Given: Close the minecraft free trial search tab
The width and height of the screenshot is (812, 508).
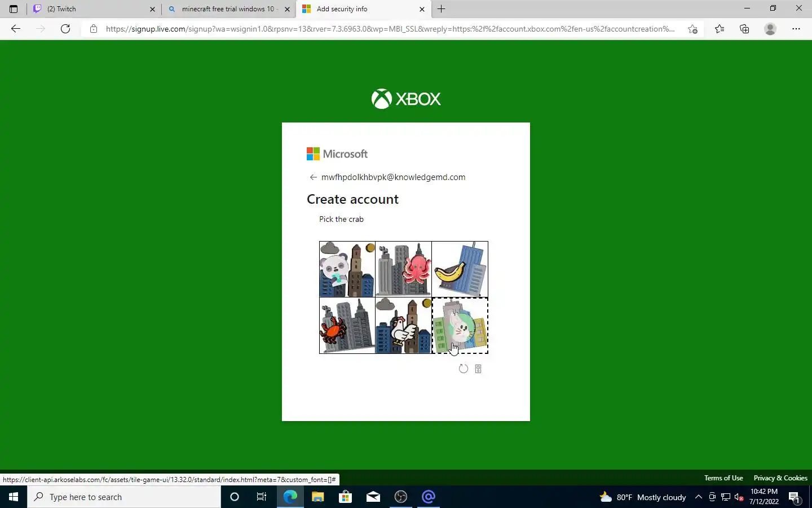Looking at the screenshot, I should [x=287, y=9].
